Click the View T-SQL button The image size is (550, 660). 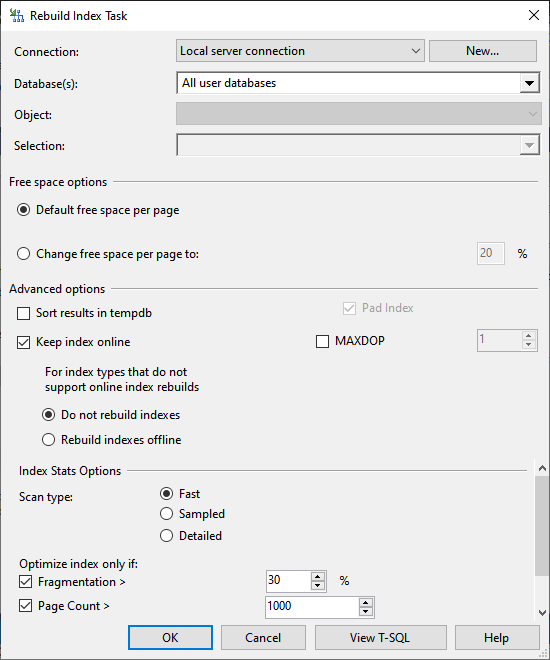380,638
